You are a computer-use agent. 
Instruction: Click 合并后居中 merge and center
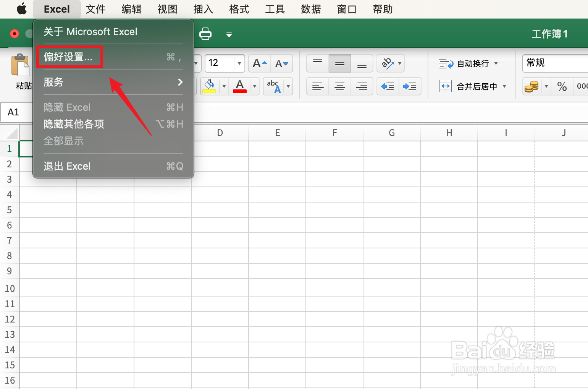coord(468,86)
